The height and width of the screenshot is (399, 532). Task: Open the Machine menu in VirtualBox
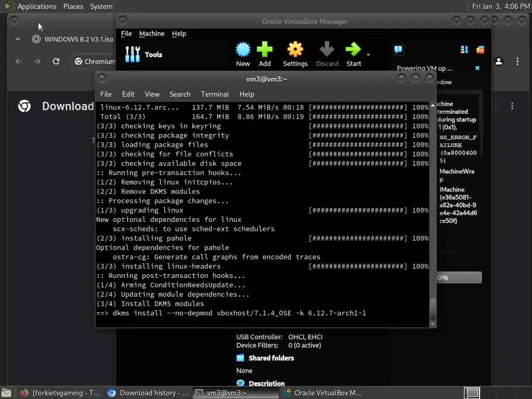[x=152, y=34]
